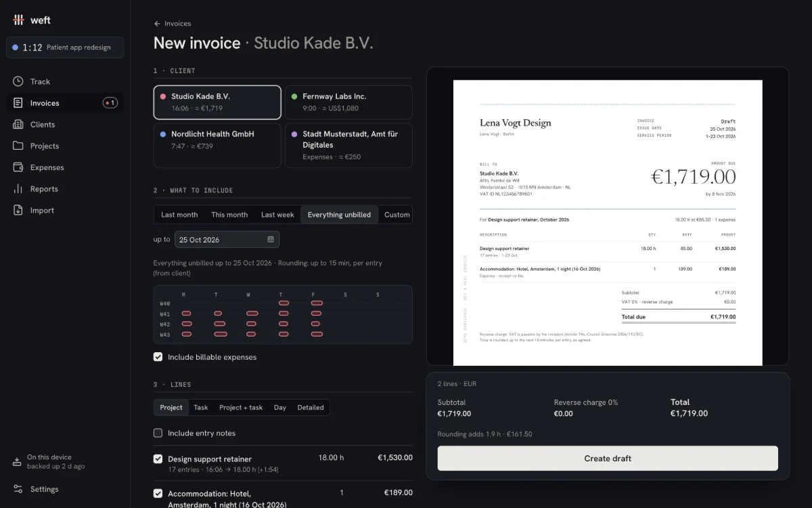Click the 18.00 h quantity of retainer line
The image size is (812, 508).
click(x=331, y=458)
